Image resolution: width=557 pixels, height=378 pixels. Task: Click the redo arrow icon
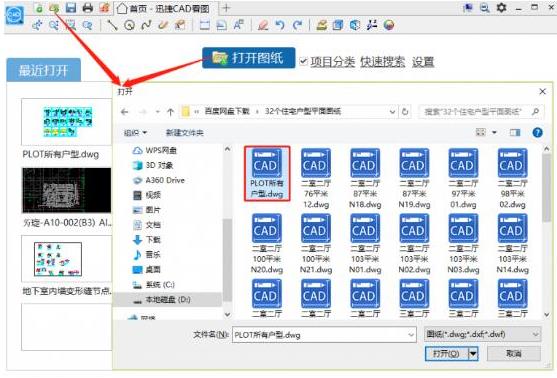point(297,25)
